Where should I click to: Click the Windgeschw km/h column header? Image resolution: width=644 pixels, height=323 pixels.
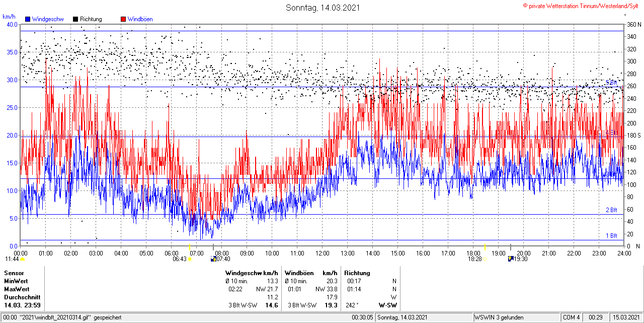[252, 273]
